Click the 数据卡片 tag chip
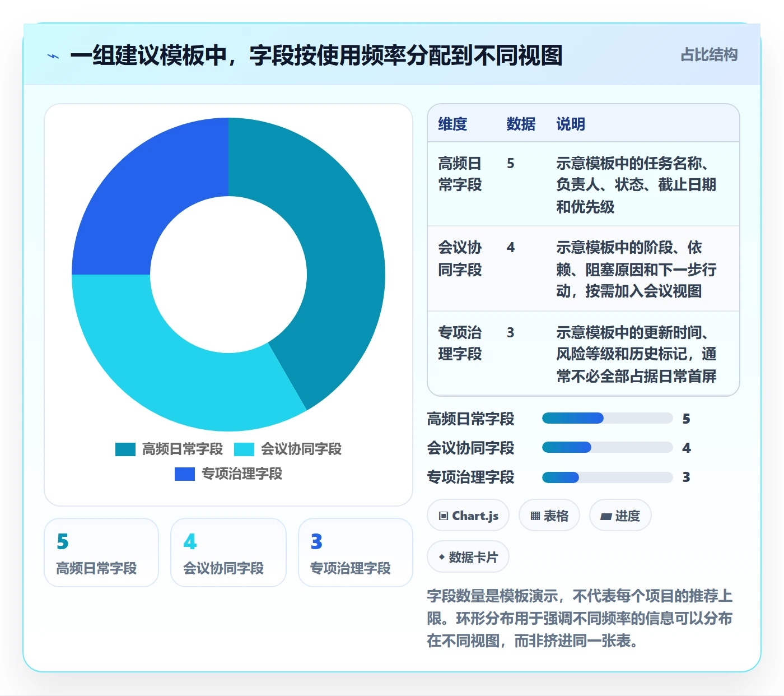Image resolution: width=784 pixels, height=696 pixels. [468, 557]
